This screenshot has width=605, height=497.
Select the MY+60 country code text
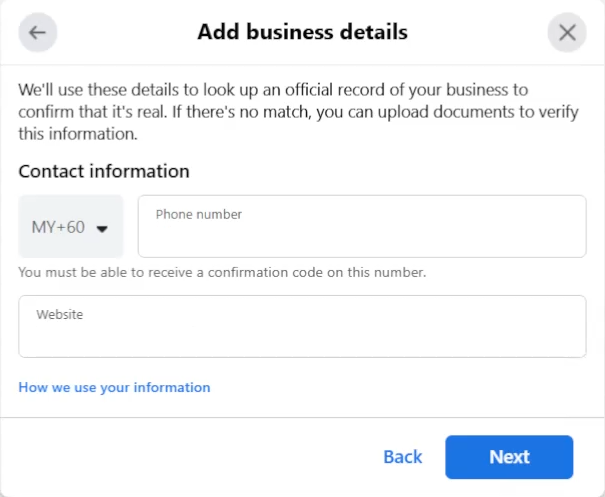(58, 227)
